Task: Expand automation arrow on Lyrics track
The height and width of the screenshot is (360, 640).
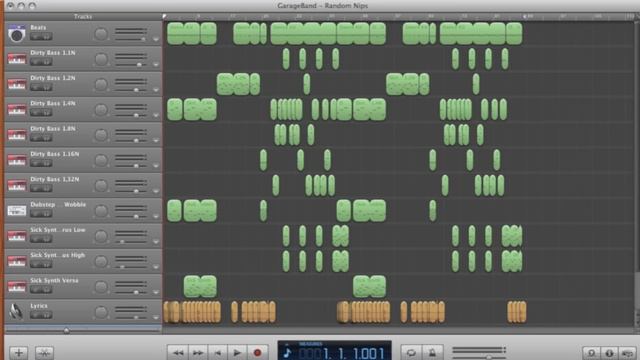Action: coord(156,318)
